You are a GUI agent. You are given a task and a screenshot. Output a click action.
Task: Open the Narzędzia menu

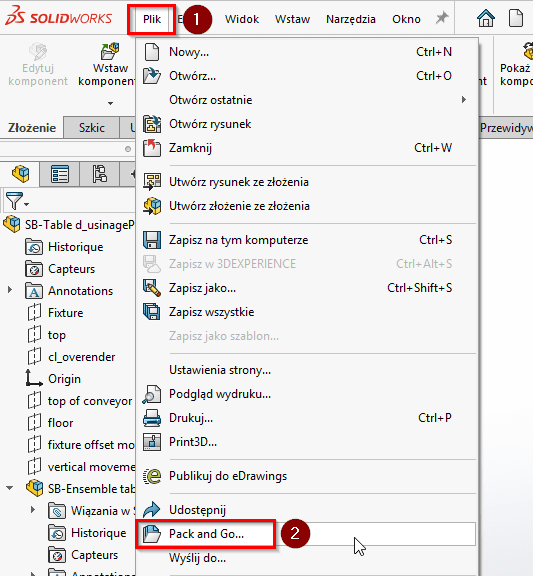click(350, 19)
